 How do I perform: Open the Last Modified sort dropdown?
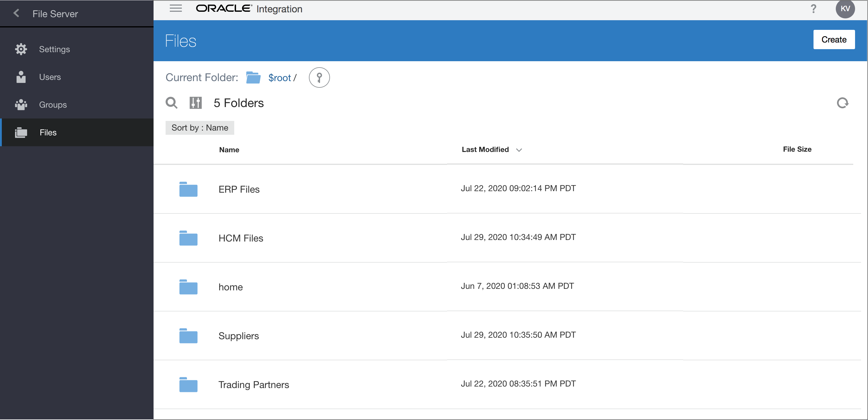519,150
